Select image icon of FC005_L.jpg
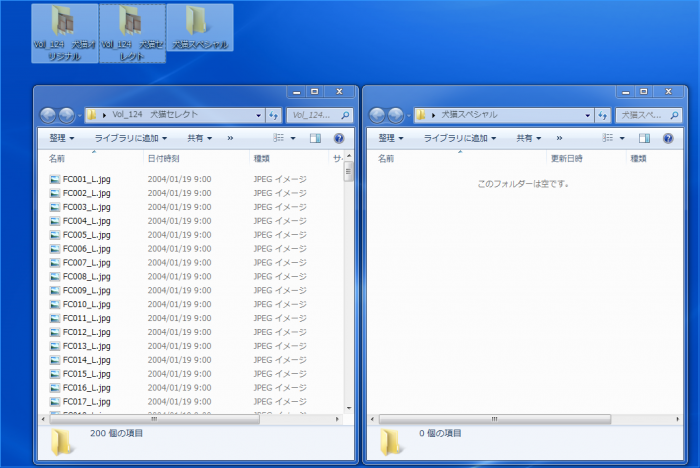Image resolution: width=700 pixels, height=468 pixels. tap(54, 235)
